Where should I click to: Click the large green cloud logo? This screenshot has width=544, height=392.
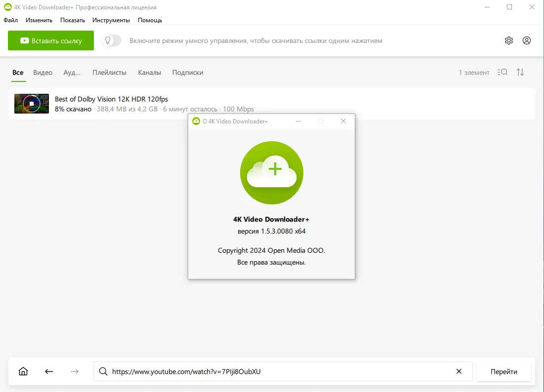pyautogui.click(x=272, y=173)
